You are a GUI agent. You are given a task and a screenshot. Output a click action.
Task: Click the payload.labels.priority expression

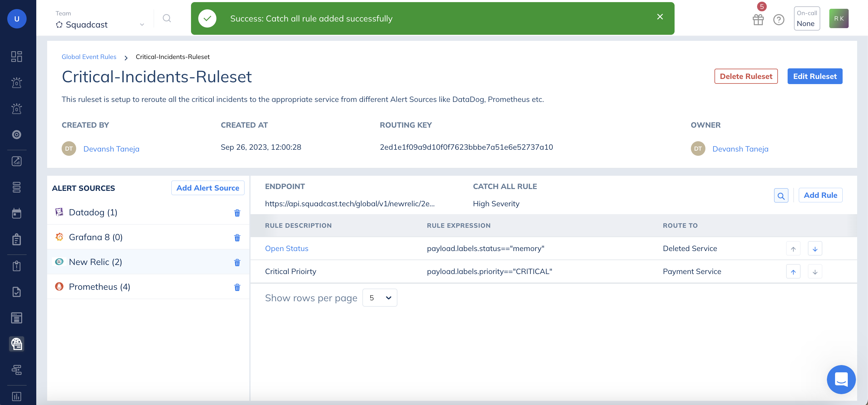(x=489, y=271)
